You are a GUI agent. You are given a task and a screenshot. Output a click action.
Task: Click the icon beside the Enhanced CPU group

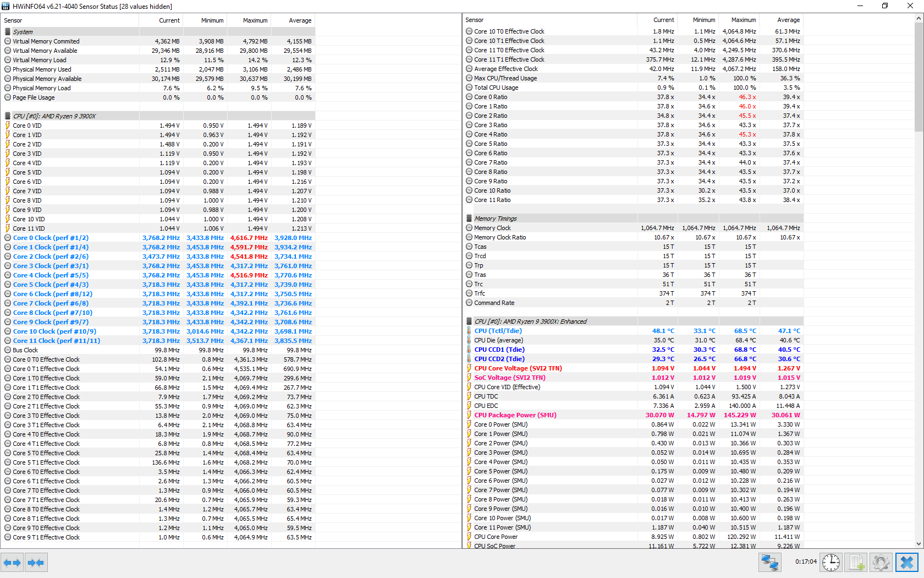[469, 321]
